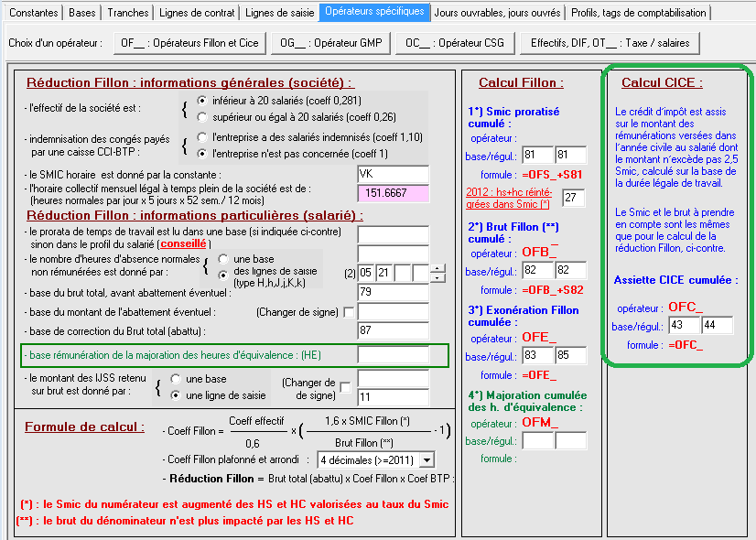Select 'une base' for absence hours
The image size is (756, 540).
coord(222,259)
